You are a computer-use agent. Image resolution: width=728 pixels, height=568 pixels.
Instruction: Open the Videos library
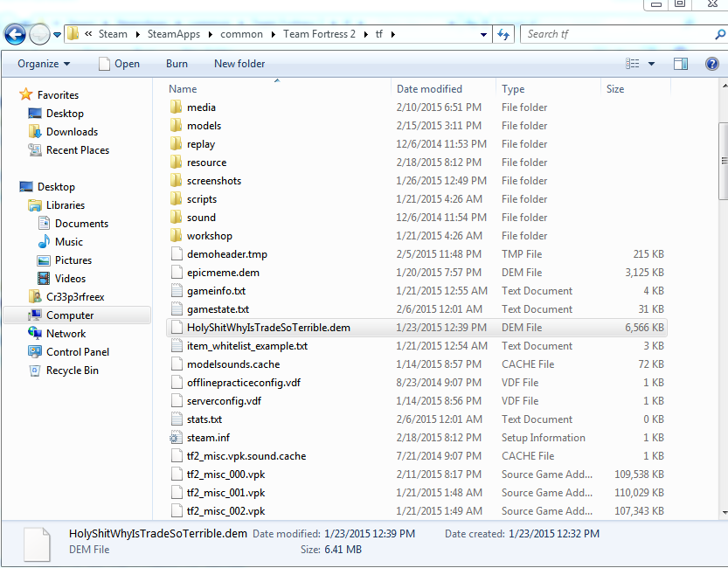pyautogui.click(x=62, y=279)
